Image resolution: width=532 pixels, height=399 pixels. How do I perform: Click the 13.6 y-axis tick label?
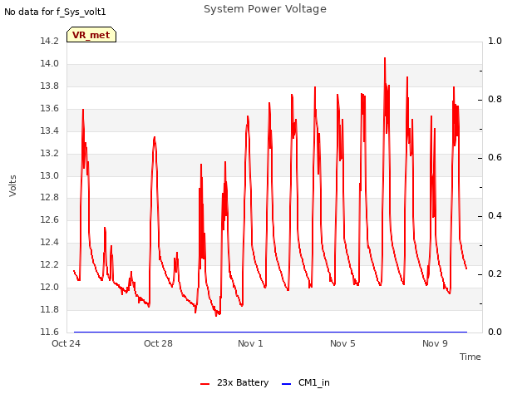click(50, 108)
